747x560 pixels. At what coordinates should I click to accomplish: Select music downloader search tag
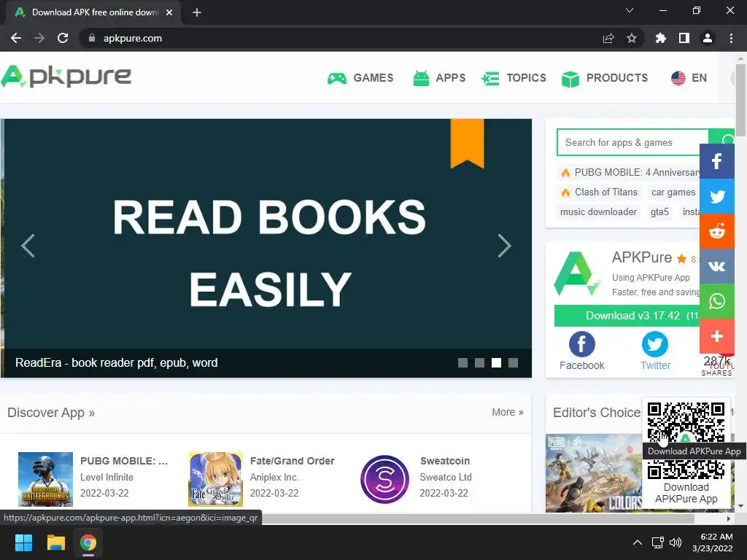pos(598,212)
